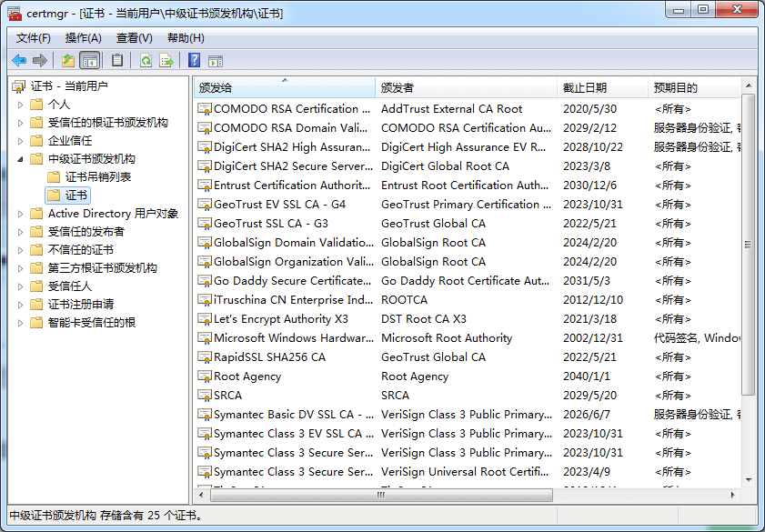Click issuer VeriSign Universal Root Certification
Image resolution: width=765 pixels, height=532 pixels.
(465, 472)
